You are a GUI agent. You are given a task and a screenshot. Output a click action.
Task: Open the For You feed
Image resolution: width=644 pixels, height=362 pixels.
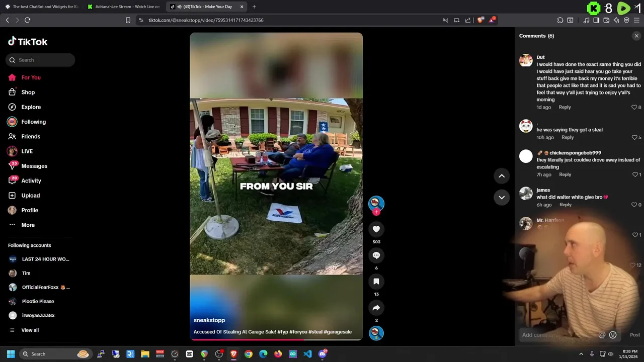pos(31,77)
